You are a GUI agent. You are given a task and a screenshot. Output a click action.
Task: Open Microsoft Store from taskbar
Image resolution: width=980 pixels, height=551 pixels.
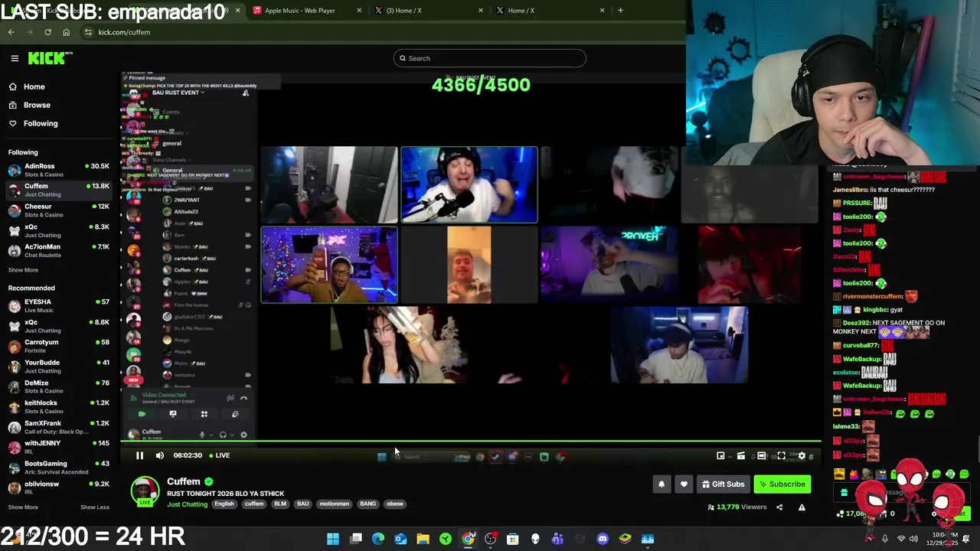point(513,539)
